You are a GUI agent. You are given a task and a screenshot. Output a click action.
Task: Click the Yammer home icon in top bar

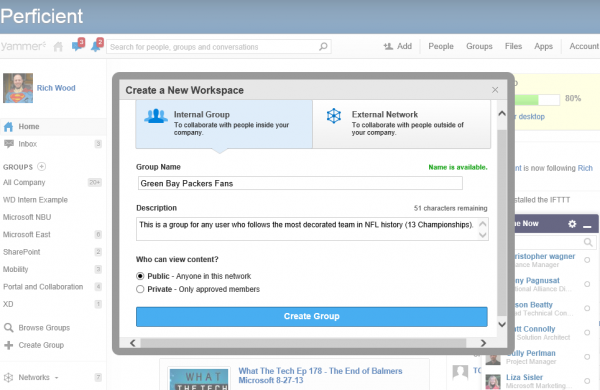pos(58,47)
